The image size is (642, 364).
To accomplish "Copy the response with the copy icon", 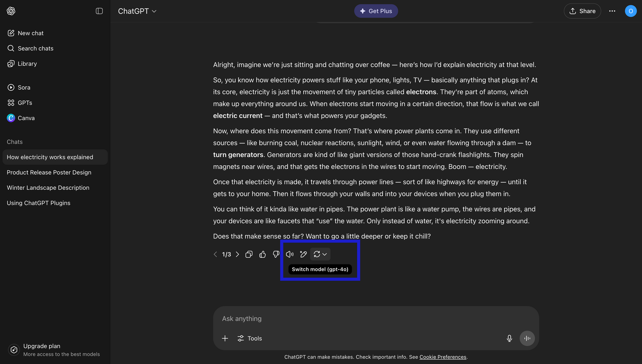I will (249, 254).
